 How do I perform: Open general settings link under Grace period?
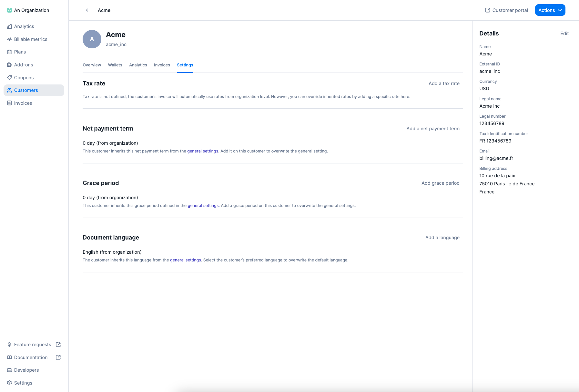pyautogui.click(x=203, y=206)
